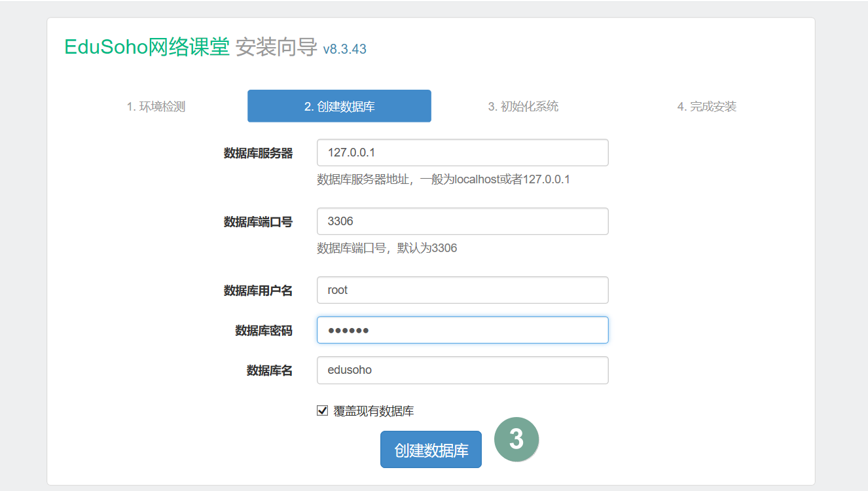The image size is (868, 491).
Task: Click the v8.3.43 version label
Action: point(344,49)
